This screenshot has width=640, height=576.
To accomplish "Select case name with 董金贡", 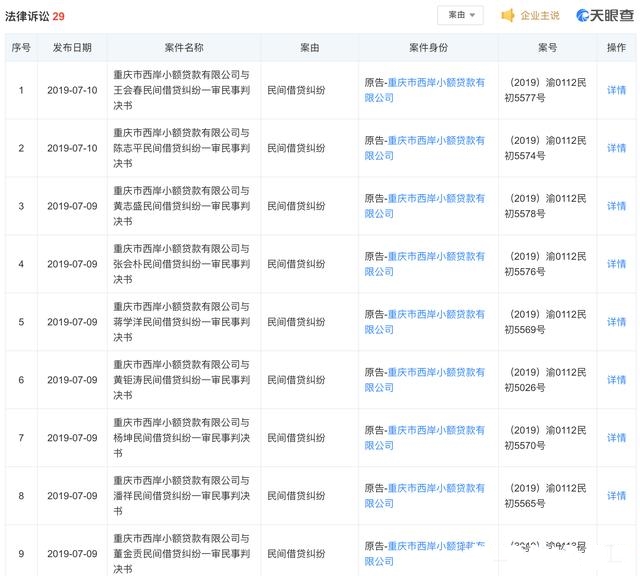I will (x=182, y=554).
